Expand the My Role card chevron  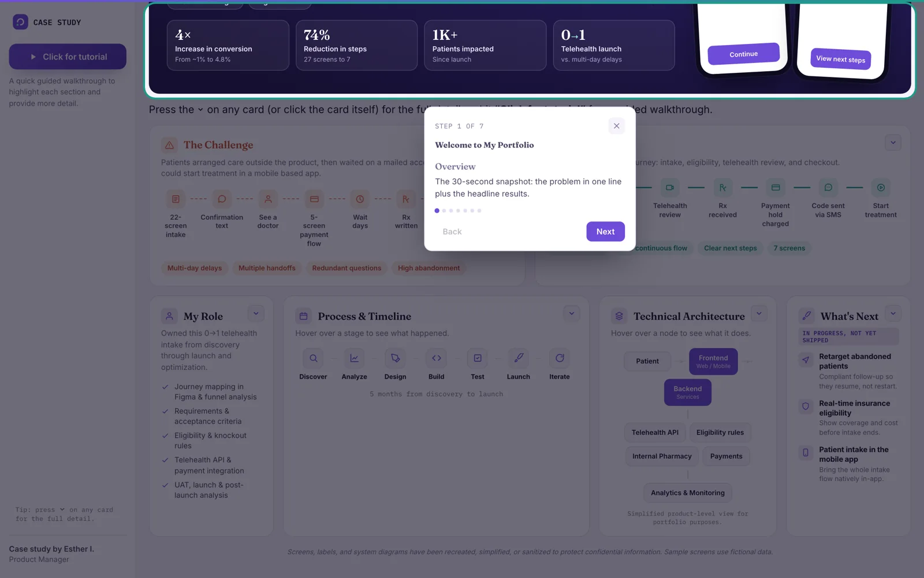point(256,314)
